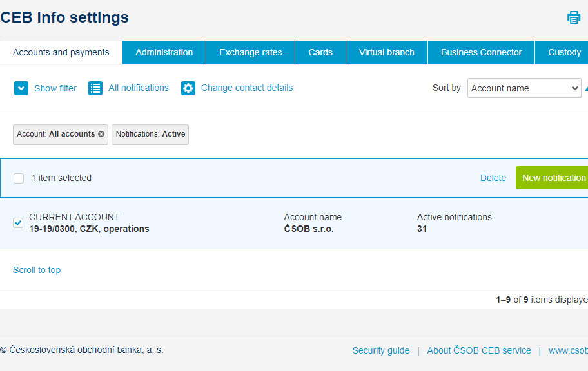This screenshot has height=371, width=588.
Task: Uncheck the CURRENT ACCOUNT row checkbox
Action: click(18, 223)
